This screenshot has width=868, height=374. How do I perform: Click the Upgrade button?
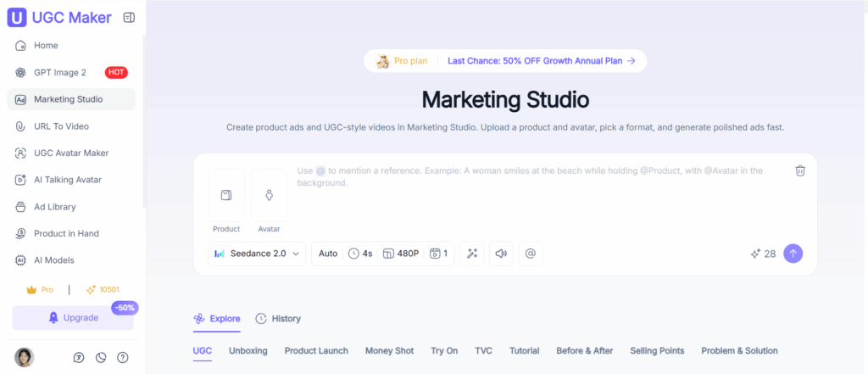tap(73, 318)
